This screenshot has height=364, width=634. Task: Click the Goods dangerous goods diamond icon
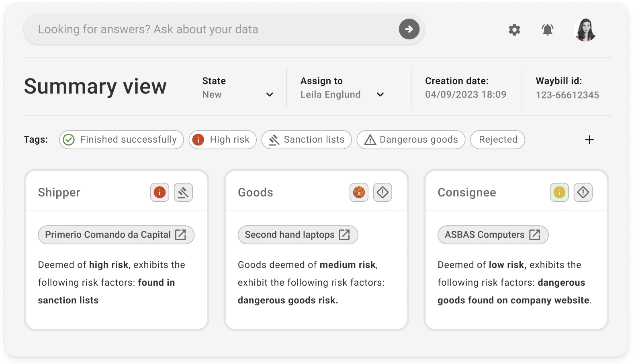382,192
